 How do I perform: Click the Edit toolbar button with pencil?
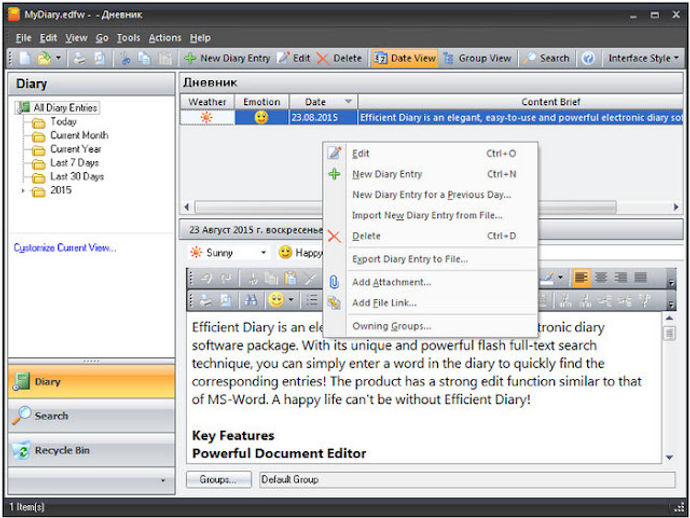tap(294, 58)
